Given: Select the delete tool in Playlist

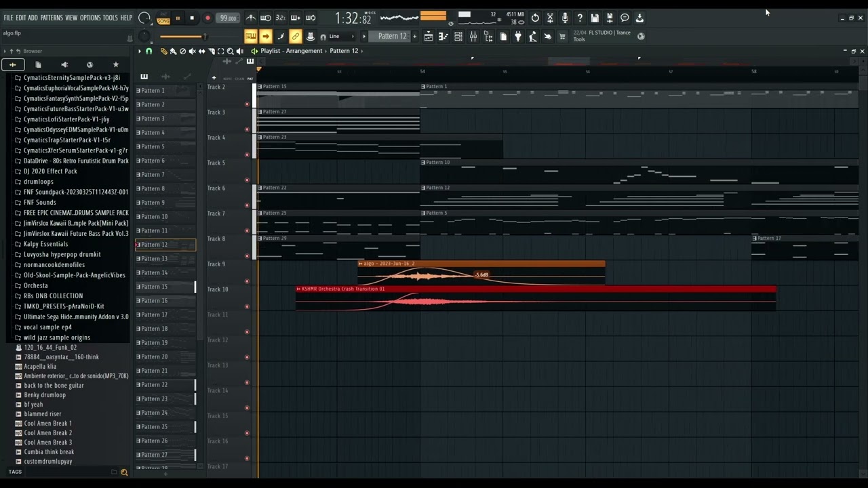Looking at the screenshot, I should pos(182,52).
